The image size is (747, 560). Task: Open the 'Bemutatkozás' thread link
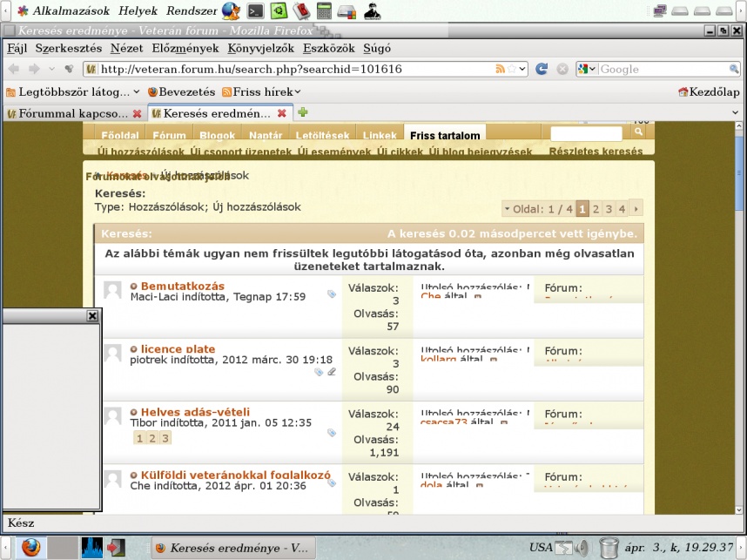coord(182,286)
